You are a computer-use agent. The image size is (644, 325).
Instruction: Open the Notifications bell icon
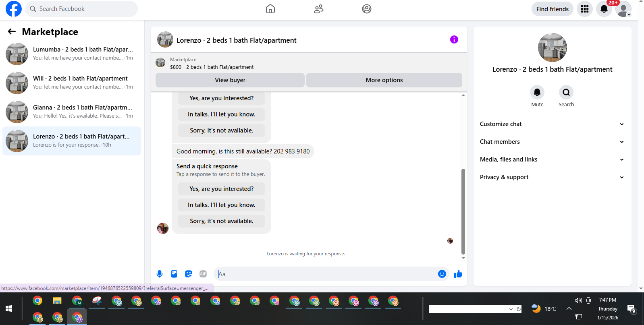[604, 9]
